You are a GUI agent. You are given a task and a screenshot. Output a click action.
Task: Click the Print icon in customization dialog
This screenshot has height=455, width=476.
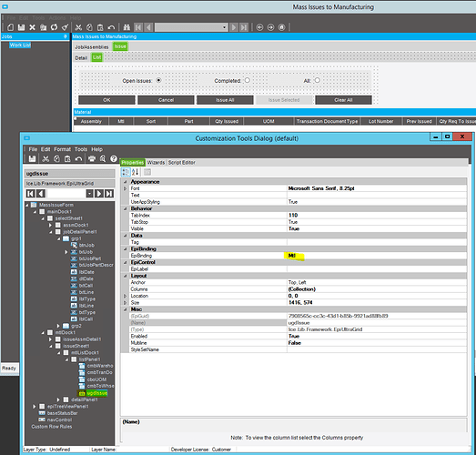click(x=92, y=158)
